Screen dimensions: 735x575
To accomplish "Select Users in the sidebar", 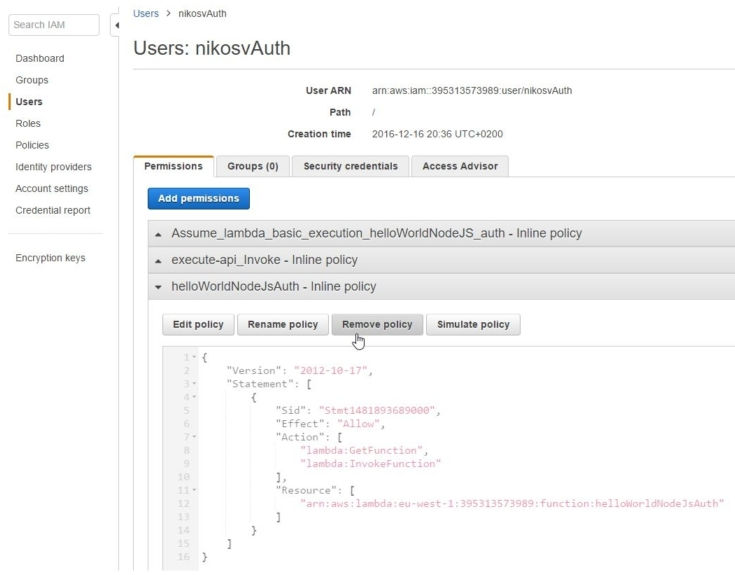I will (x=29, y=102).
